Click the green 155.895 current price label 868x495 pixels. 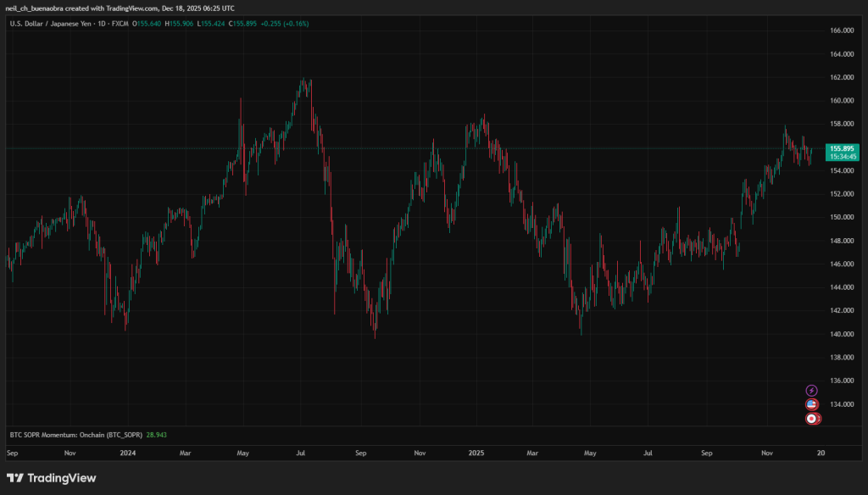(x=842, y=147)
